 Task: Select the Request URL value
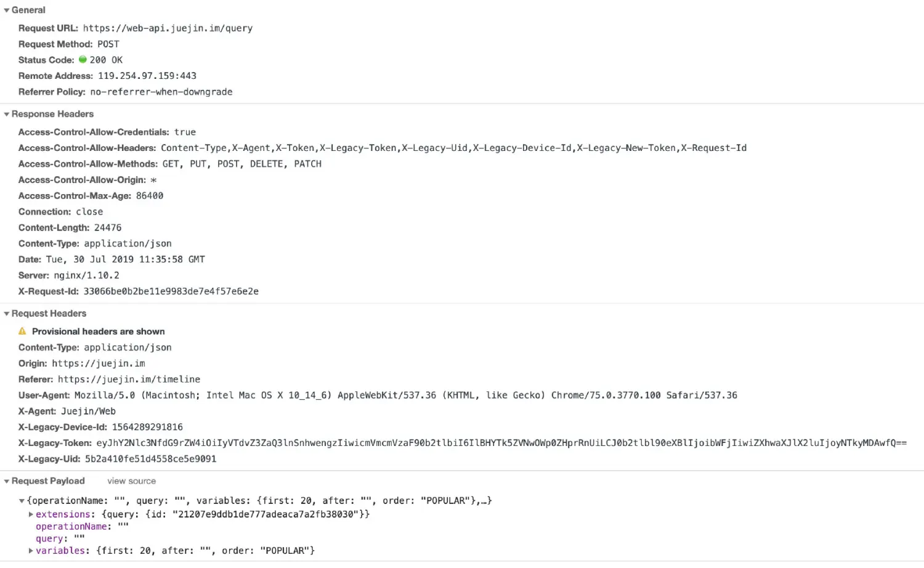pyautogui.click(x=168, y=28)
